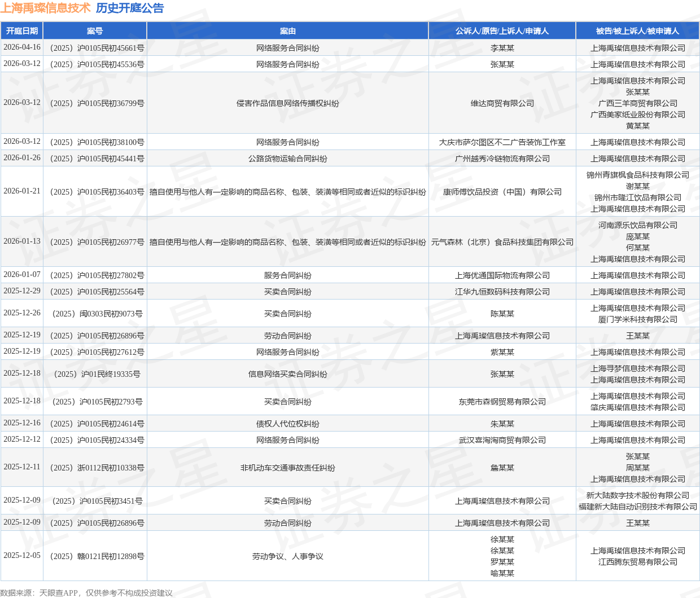Click defendant 江西腾东贸易有限公司
700x598 pixels.
(638, 562)
